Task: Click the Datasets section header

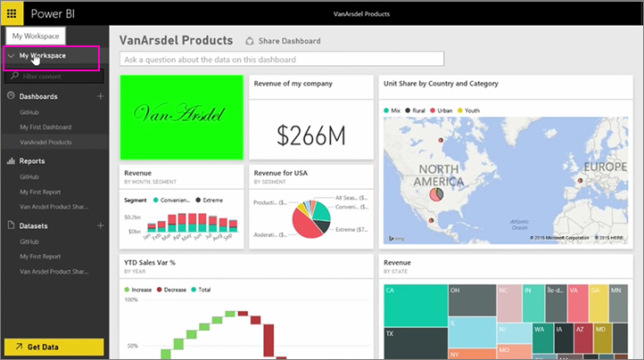Action: point(33,225)
